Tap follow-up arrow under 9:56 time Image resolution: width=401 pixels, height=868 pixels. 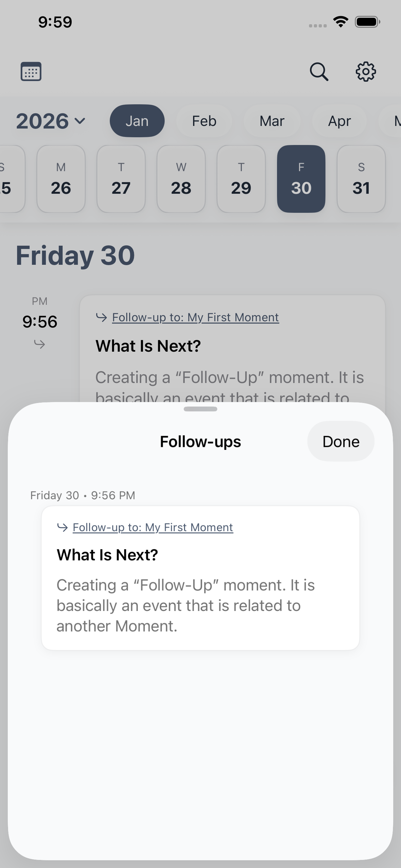coord(39,344)
